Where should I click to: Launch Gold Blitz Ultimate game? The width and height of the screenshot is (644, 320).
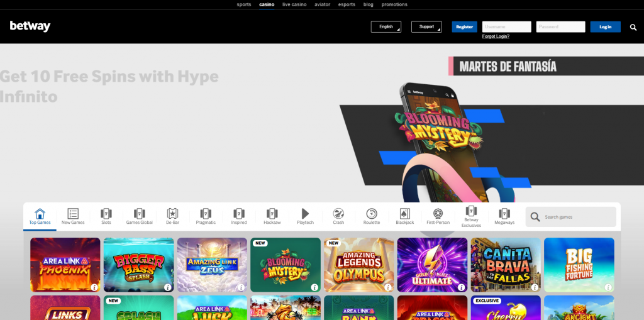[x=433, y=265]
